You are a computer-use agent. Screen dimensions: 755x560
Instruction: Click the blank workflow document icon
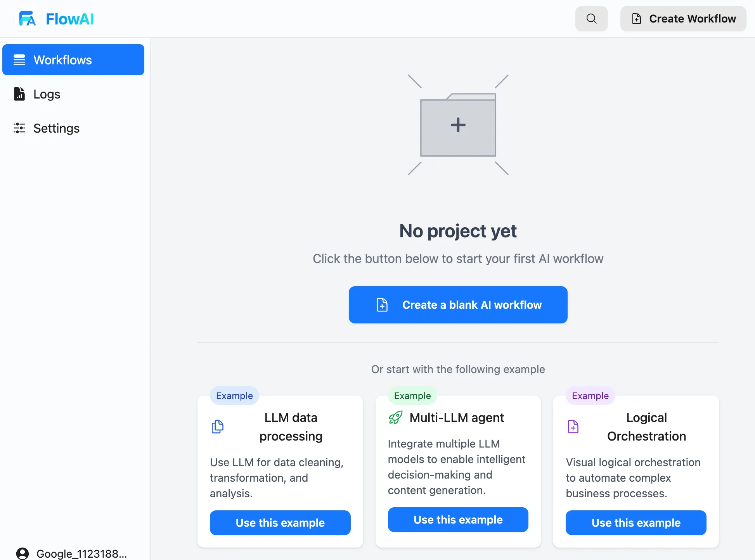point(382,305)
